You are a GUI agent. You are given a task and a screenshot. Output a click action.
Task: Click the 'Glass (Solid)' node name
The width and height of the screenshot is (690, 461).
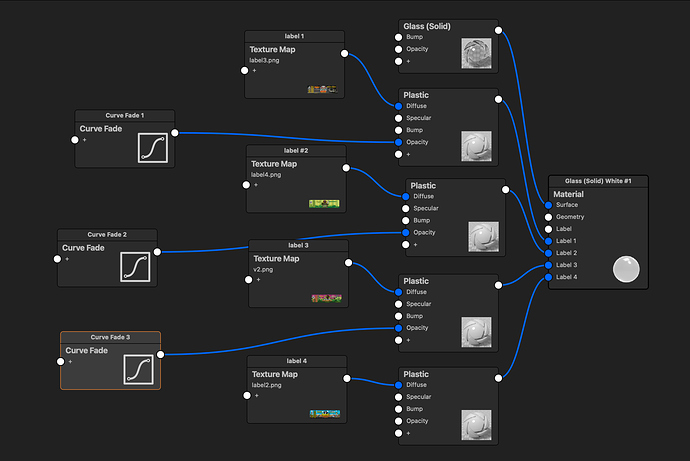(427, 26)
